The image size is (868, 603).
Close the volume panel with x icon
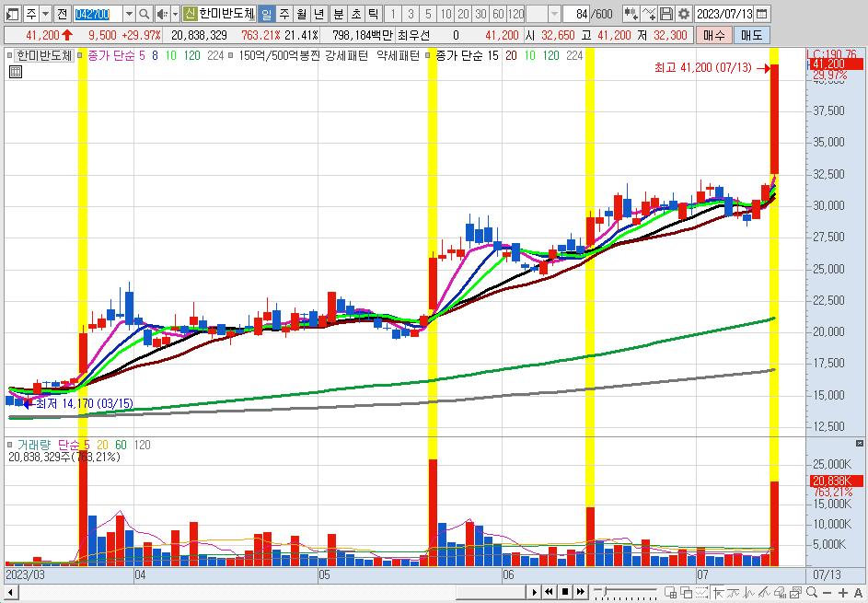[x=859, y=444]
